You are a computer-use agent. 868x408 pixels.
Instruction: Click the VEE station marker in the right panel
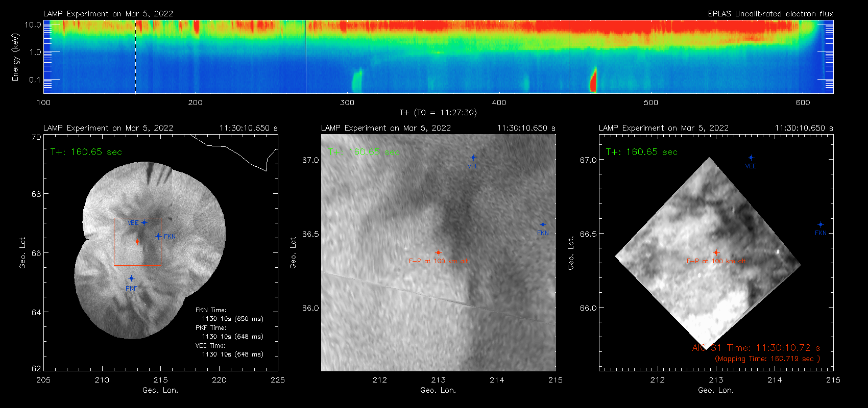coord(751,158)
